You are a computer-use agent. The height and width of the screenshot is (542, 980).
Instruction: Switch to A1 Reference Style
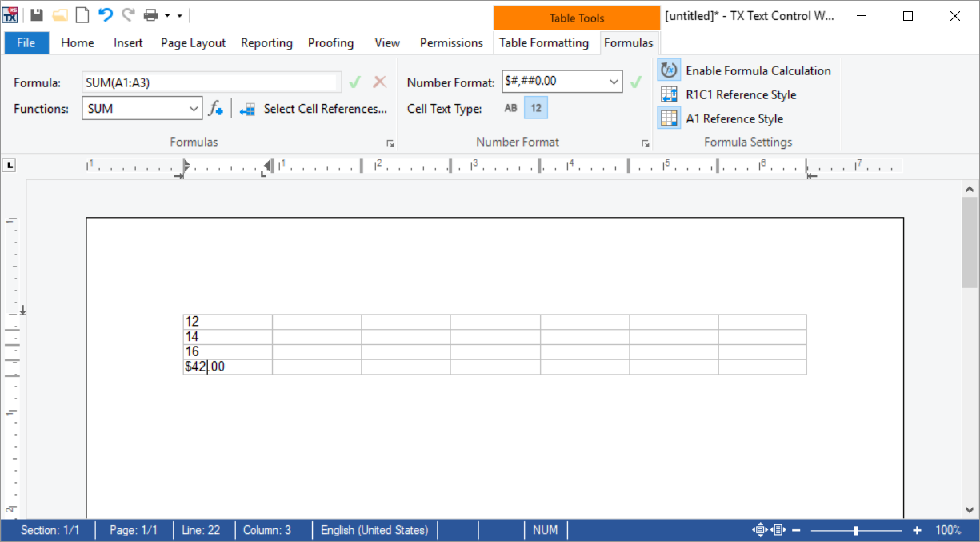(721, 118)
